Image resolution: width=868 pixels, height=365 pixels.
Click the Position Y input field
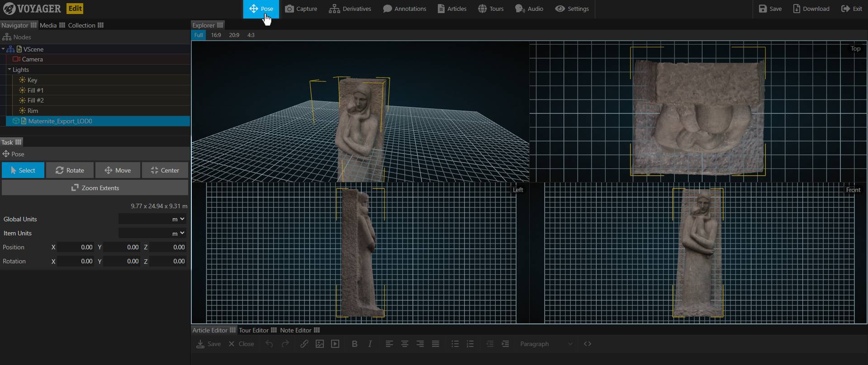pyautogui.click(x=122, y=247)
